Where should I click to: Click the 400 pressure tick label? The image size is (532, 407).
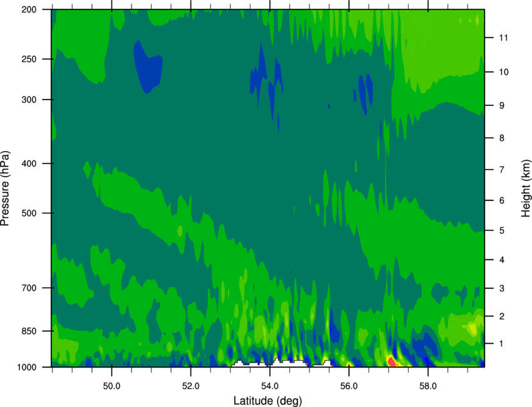click(29, 163)
